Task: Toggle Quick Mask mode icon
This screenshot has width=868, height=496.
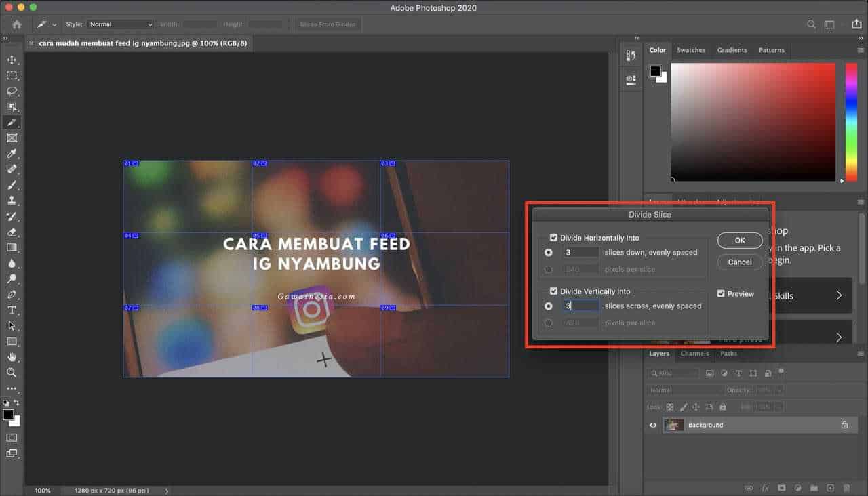Action: click(12, 438)
